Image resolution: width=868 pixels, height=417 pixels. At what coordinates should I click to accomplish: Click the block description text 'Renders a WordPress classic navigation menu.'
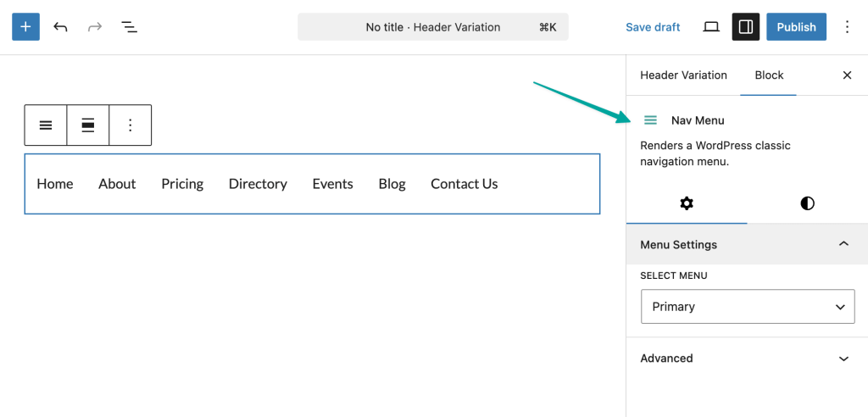point(715,154)
